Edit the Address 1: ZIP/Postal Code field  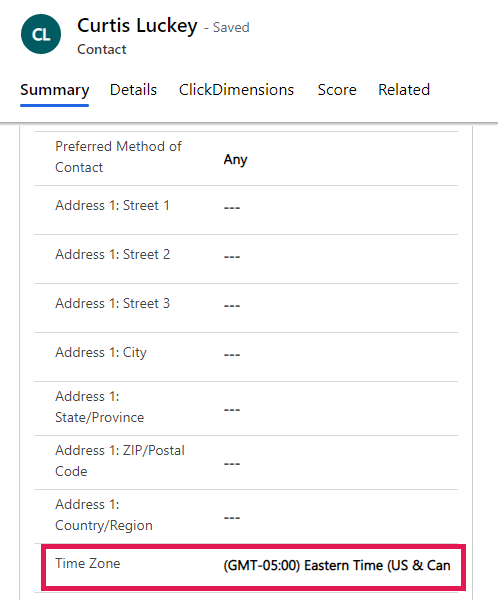pos(341,462)
